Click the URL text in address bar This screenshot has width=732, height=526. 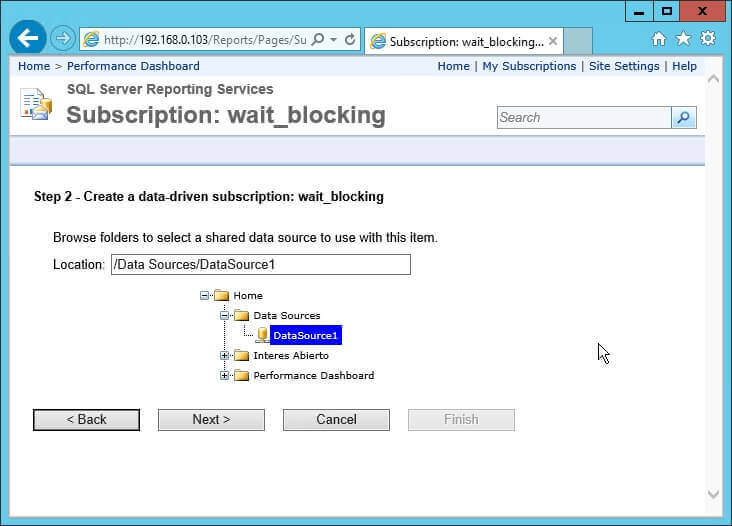click(205, 40)
